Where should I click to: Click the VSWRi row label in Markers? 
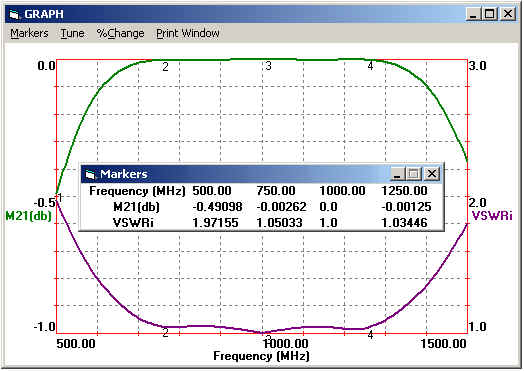(133, 223)
